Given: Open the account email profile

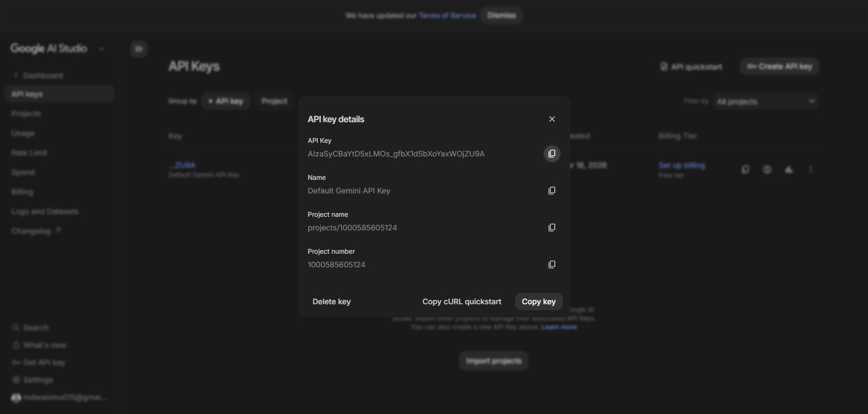Looking at the screenshot, I should pyautogui.click(x=59, y=398).
